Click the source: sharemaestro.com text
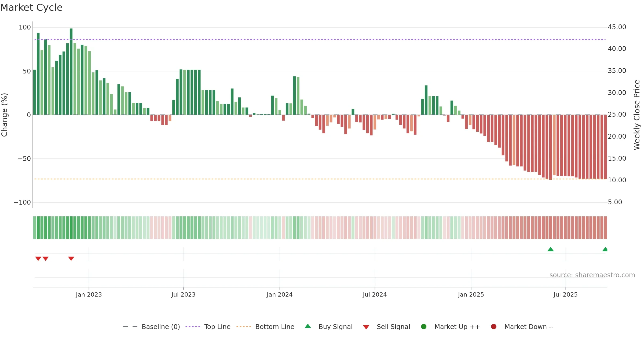 click(x=592, y=275)
